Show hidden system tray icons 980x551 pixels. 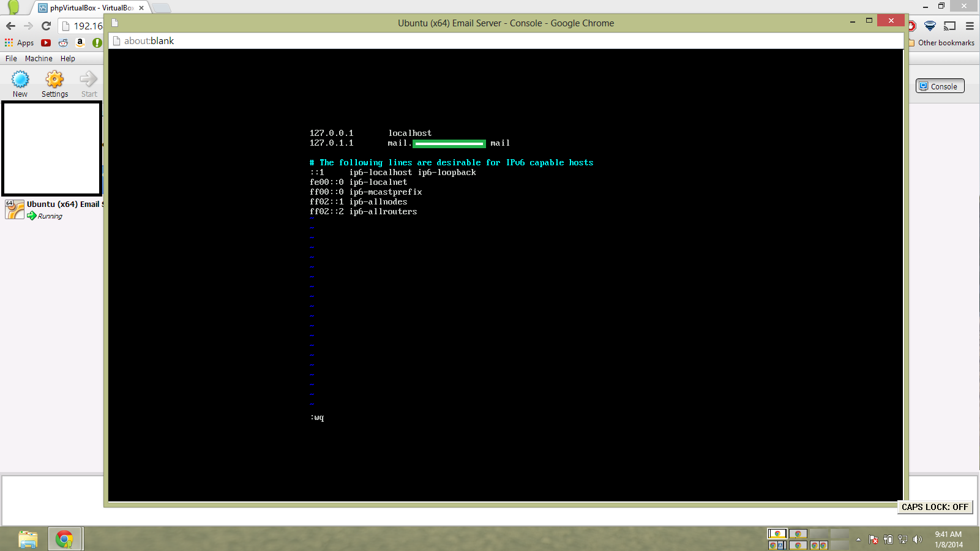click(858, 539)
